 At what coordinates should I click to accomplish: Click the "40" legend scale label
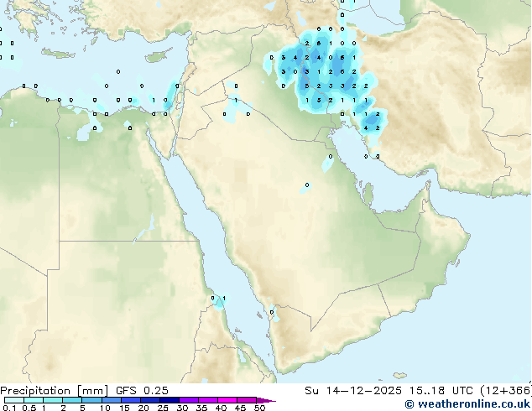tap(221, 408)
